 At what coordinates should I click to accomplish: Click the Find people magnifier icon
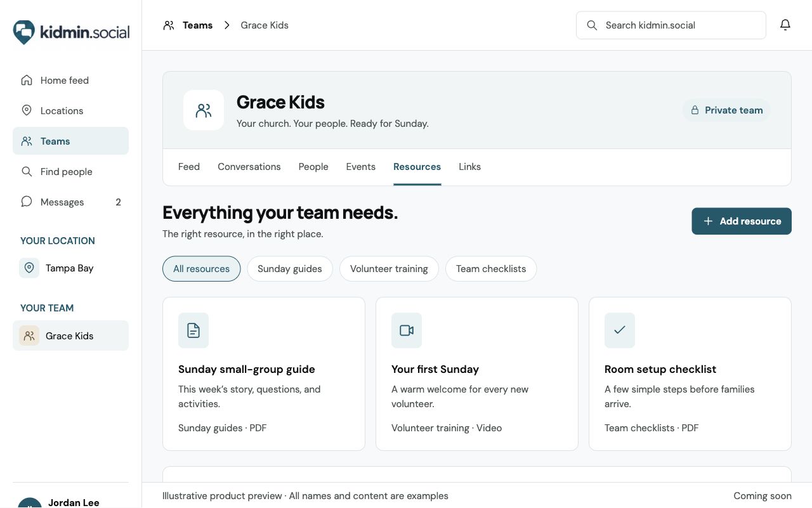pos(27,171)
